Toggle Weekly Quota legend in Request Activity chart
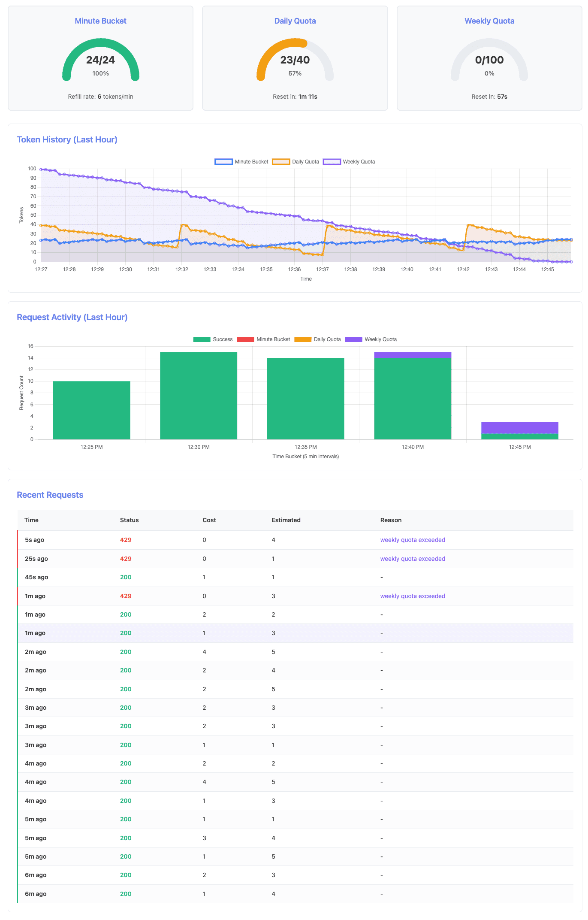Viewport: 588px width, 920px height. (371, 339)
